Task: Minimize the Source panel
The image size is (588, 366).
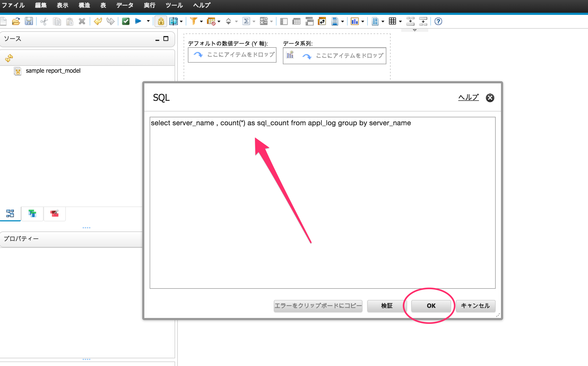Action: click(157, 39)
